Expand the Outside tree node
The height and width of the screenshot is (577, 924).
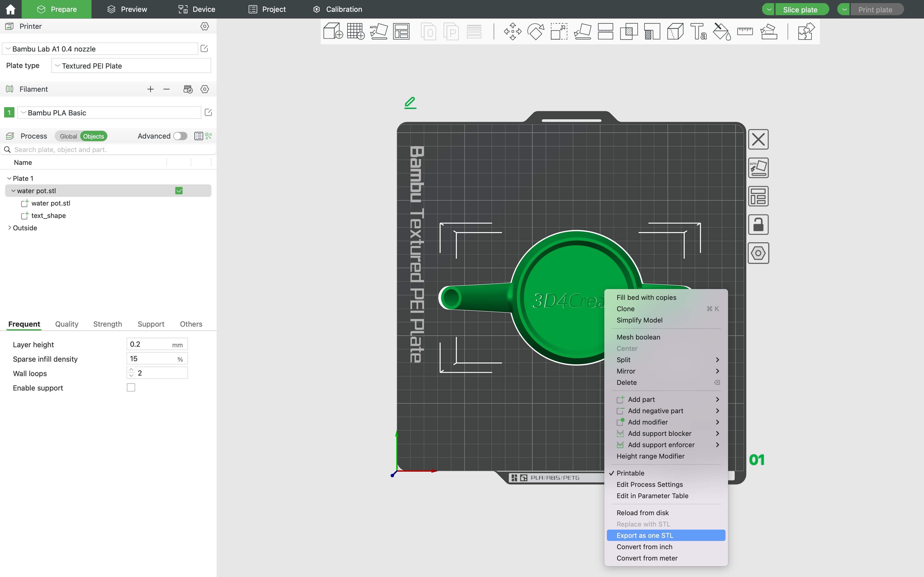coord(10,228)
